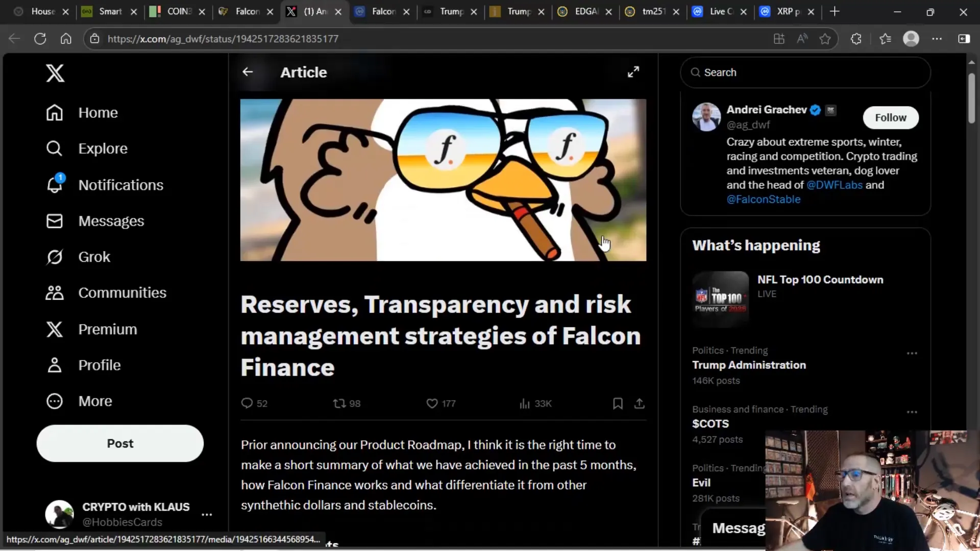Open the @FalconStable mention link
980x551 pixels.
point(764,199)
